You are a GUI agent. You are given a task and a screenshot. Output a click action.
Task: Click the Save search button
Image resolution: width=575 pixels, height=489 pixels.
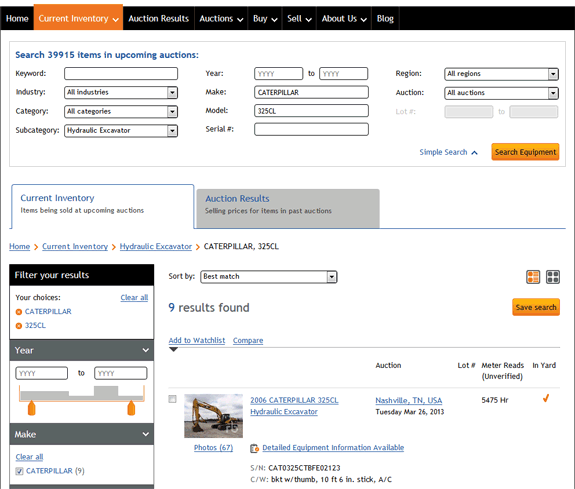pos(536,307)
